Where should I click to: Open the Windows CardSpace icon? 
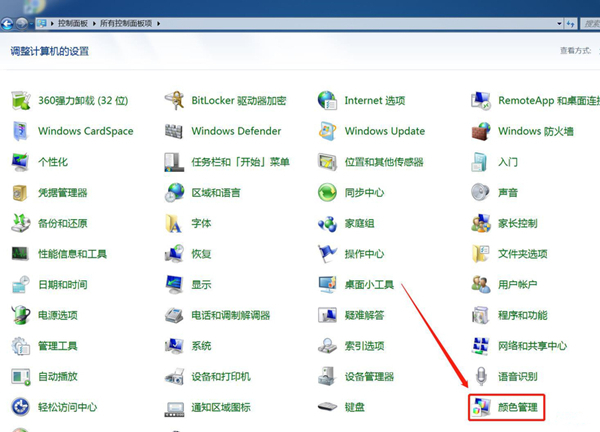pos(21,131)
